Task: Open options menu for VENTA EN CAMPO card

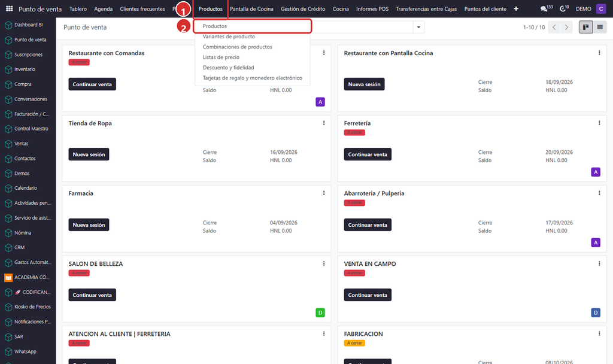Action: [599, 263]
